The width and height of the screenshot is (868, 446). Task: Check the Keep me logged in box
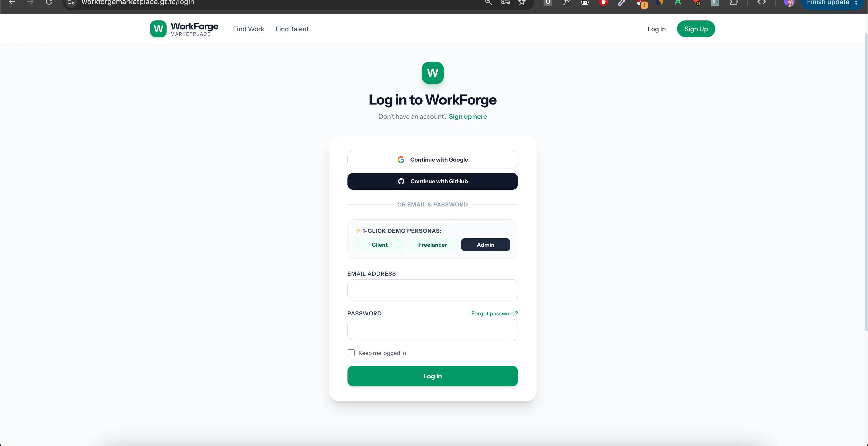[351, 353]
